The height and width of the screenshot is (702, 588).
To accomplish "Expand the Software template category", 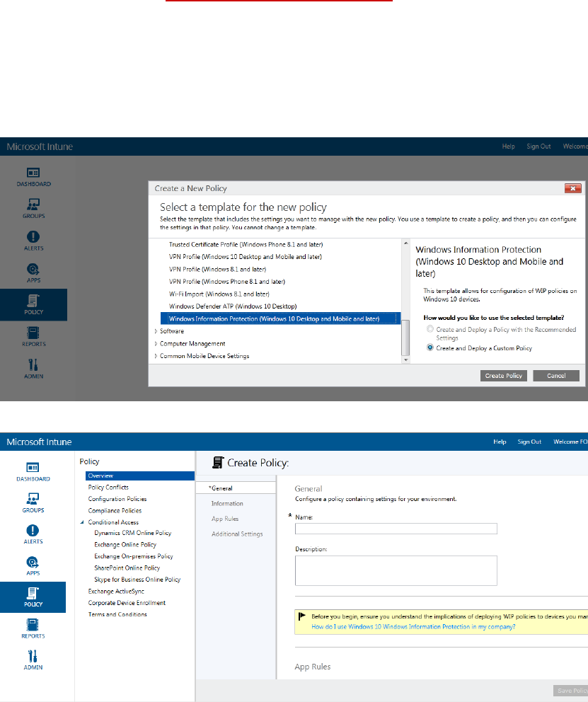I will tap(156, 331).
